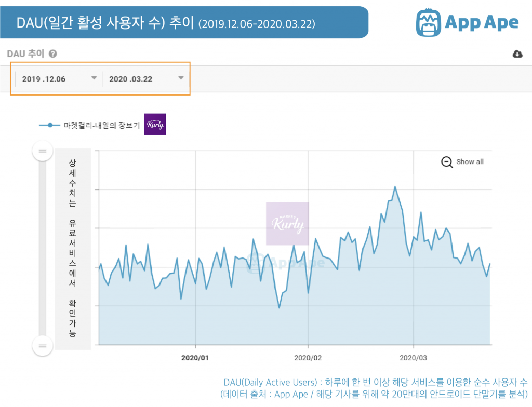Click the zoom-out magnifier beside Show all
The height and width of the screenshot is (407, 532).
[446, 162]
